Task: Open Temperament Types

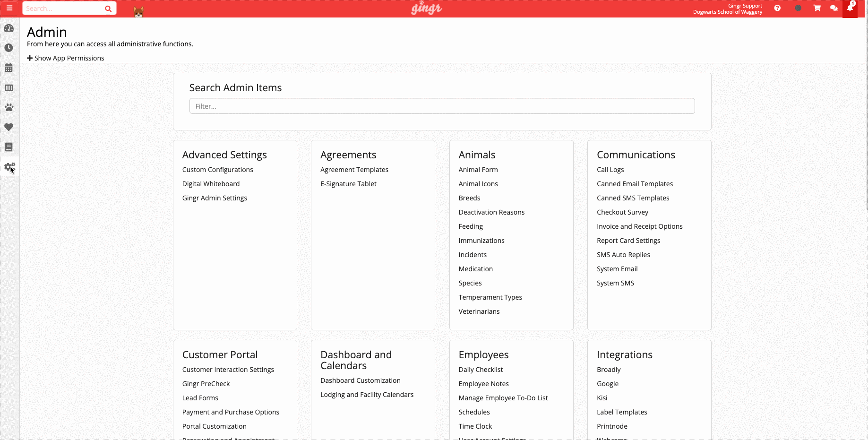Action: coord(490,297)
